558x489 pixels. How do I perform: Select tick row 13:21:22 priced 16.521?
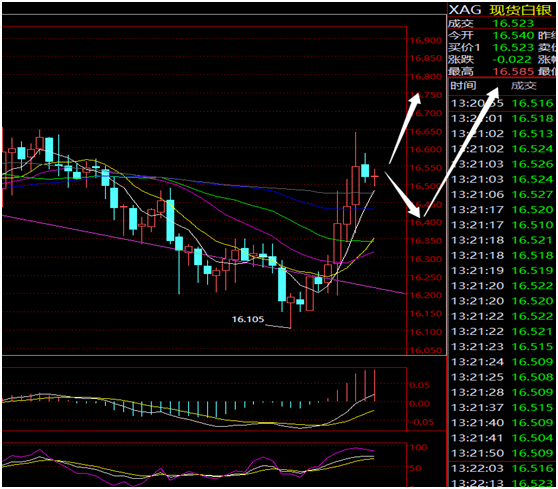[502, 331]
